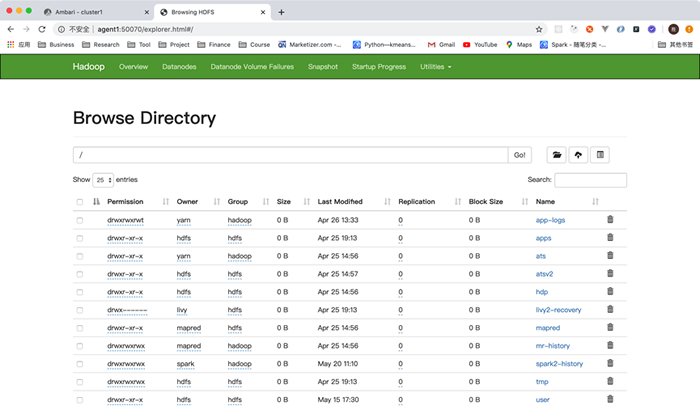Open the Startup Progress nav item
The width and height of the screenshot is (700, 406).
379,67
